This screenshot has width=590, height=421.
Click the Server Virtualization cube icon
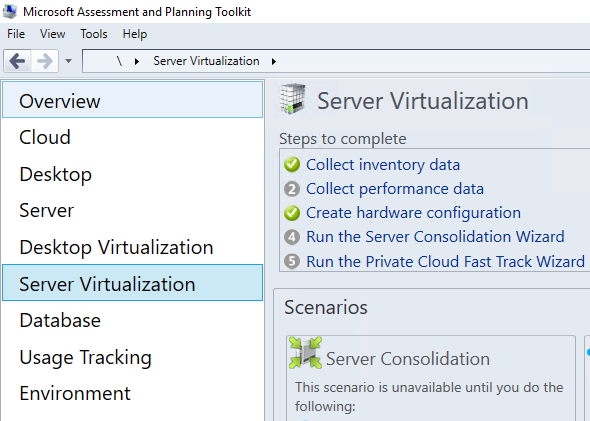[293, 99]
